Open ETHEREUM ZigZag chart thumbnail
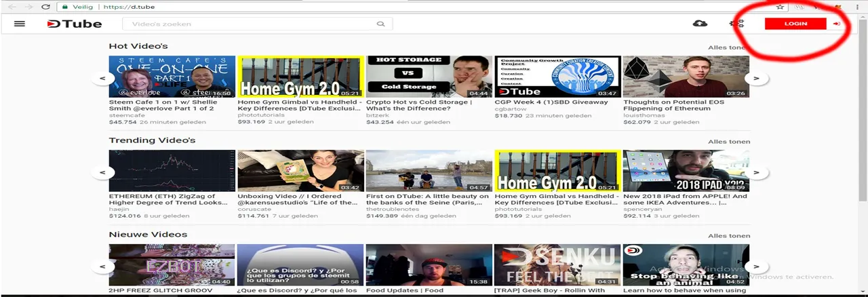Screen dimensions: 868x297 172,171
